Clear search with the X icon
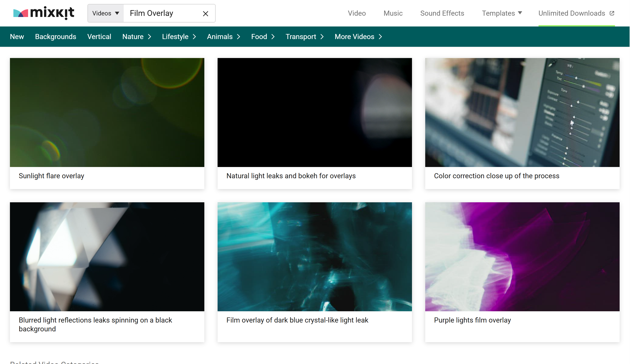Screen dimensions: 630x364 click(x=205, y=13)
